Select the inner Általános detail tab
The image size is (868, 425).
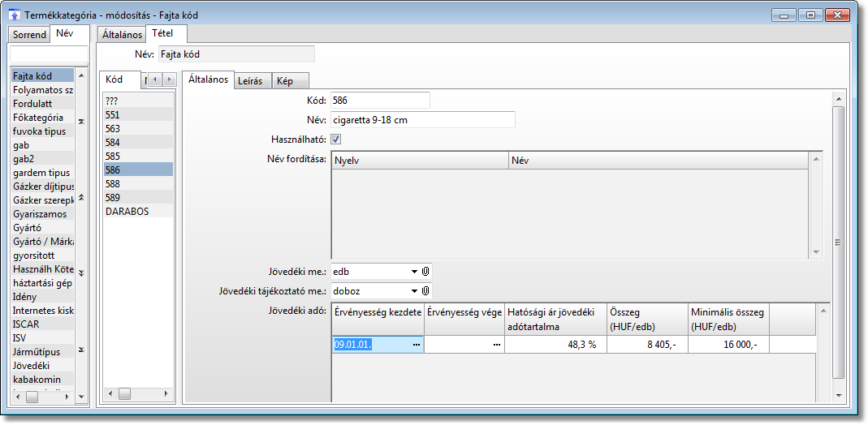tap(208, 79)
